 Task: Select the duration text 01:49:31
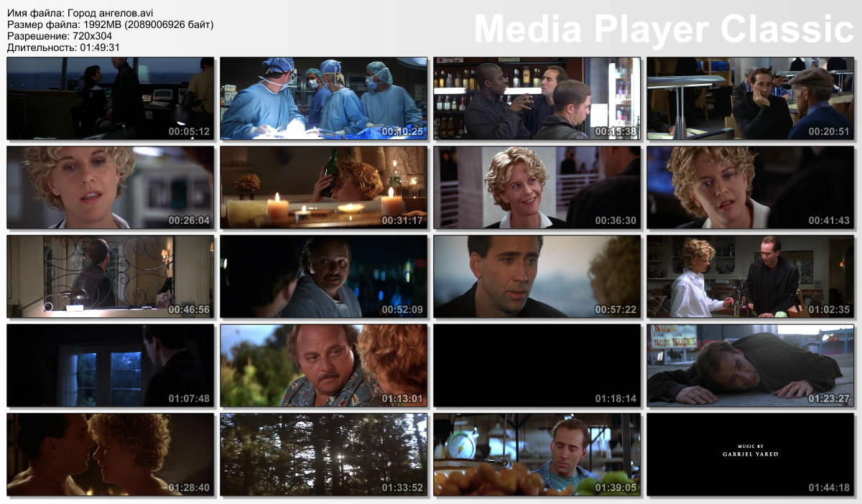(x=99, y=47)
